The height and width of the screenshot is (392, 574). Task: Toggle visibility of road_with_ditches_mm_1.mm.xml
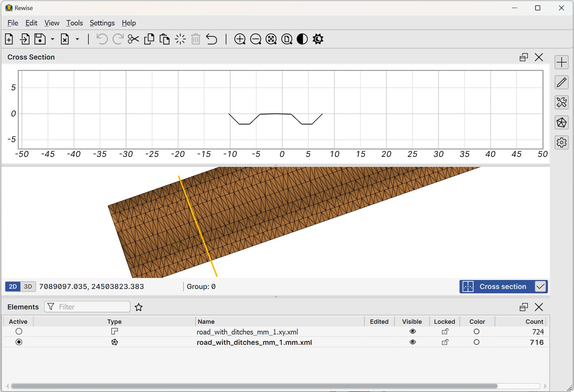413,342
